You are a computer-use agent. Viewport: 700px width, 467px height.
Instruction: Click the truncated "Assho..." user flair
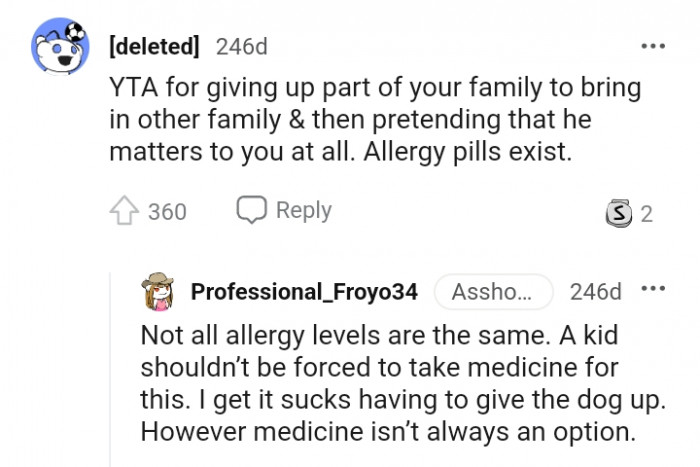[x=492, y=292]
